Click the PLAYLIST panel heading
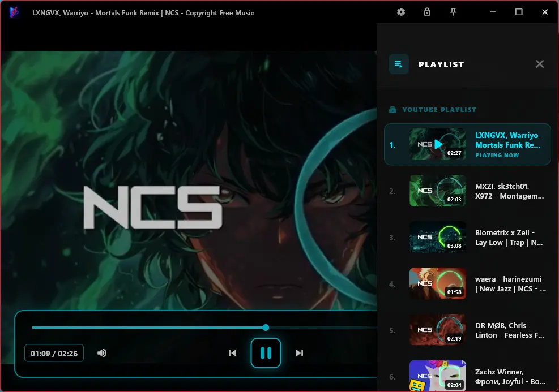 (441, 64)
